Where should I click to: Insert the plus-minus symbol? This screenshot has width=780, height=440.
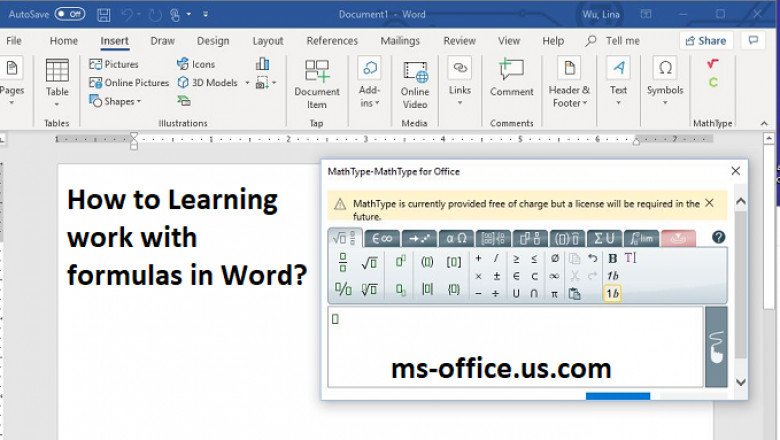coord(496,276)
